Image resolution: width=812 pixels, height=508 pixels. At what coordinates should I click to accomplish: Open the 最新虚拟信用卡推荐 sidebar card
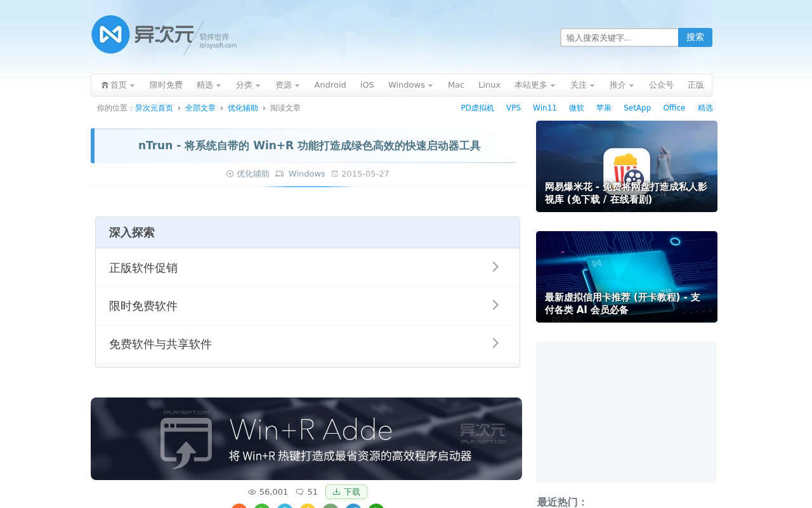[627, 277]
